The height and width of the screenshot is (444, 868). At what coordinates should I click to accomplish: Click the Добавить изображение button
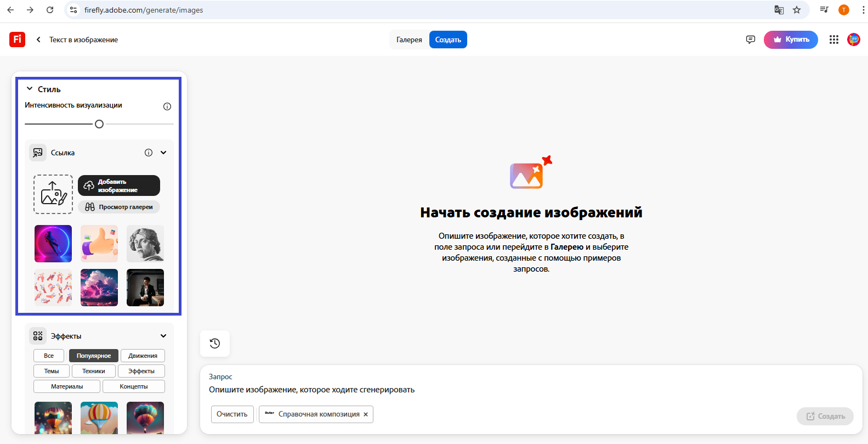[119, 186]
